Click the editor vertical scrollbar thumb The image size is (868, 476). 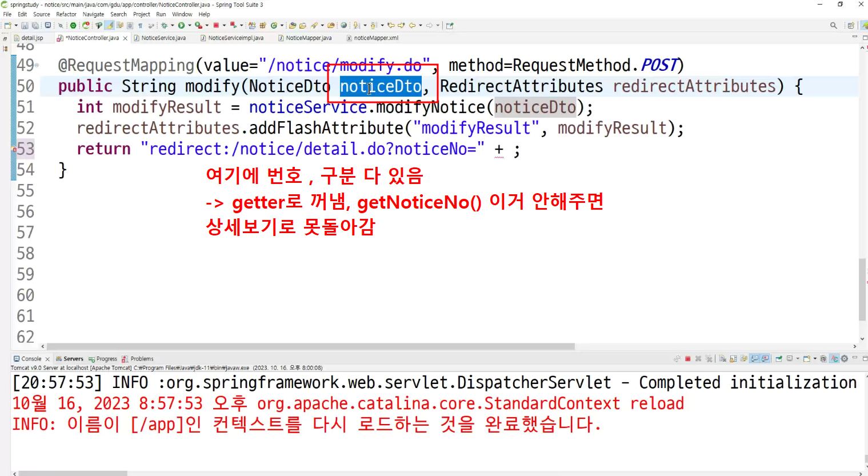862,290
